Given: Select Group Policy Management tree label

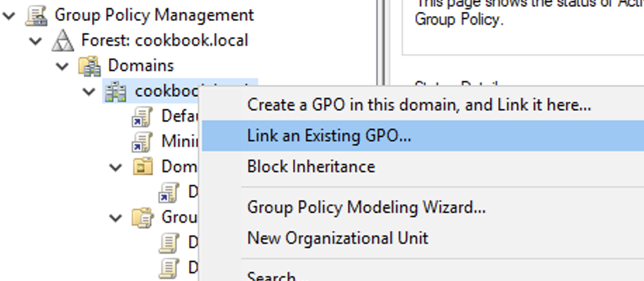Looking at the screenshot, I should pyautogui.click(x=155, y=15).
